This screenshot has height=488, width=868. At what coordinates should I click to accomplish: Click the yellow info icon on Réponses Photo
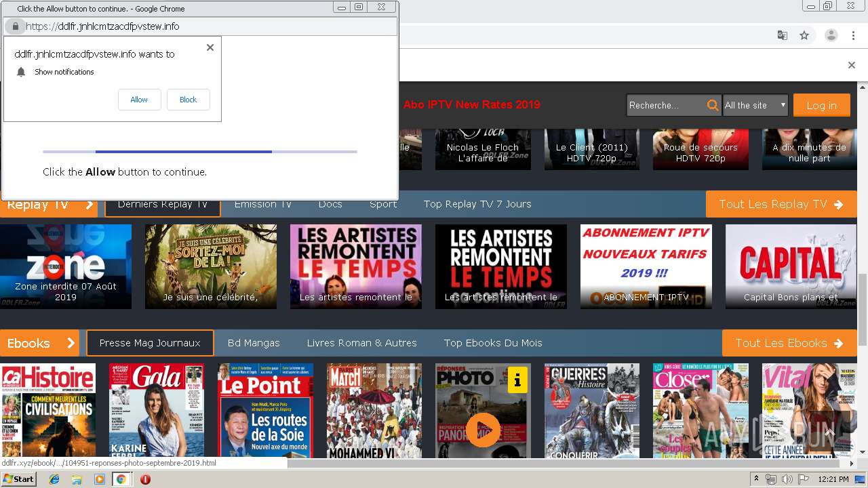(517, 380)
